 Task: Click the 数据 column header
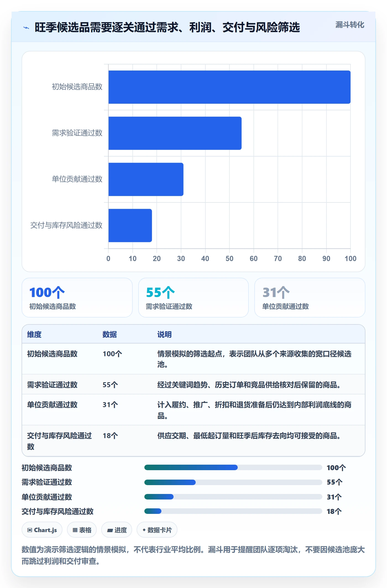(x=110, y=334)
